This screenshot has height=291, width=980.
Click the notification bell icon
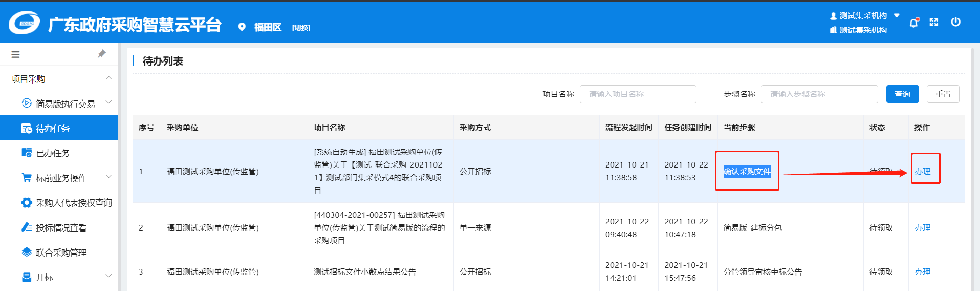[913, 23]
